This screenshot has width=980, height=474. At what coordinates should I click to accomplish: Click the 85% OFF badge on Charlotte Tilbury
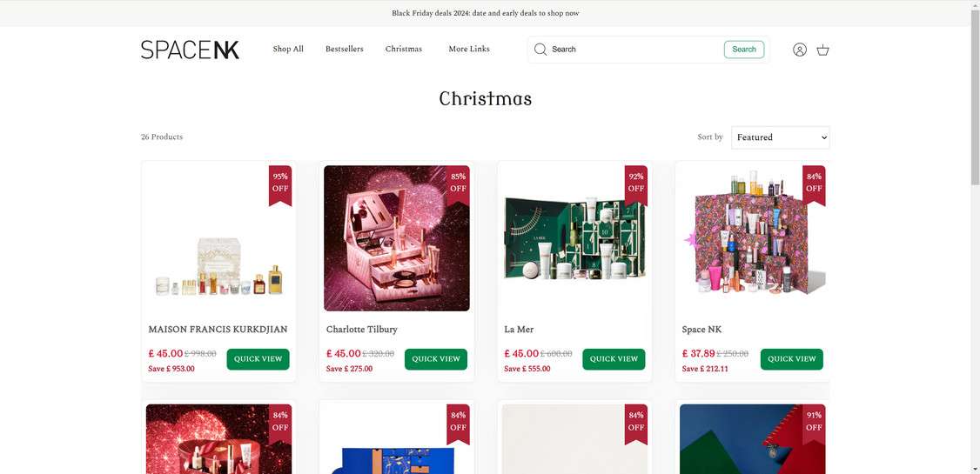pos(458,185)
